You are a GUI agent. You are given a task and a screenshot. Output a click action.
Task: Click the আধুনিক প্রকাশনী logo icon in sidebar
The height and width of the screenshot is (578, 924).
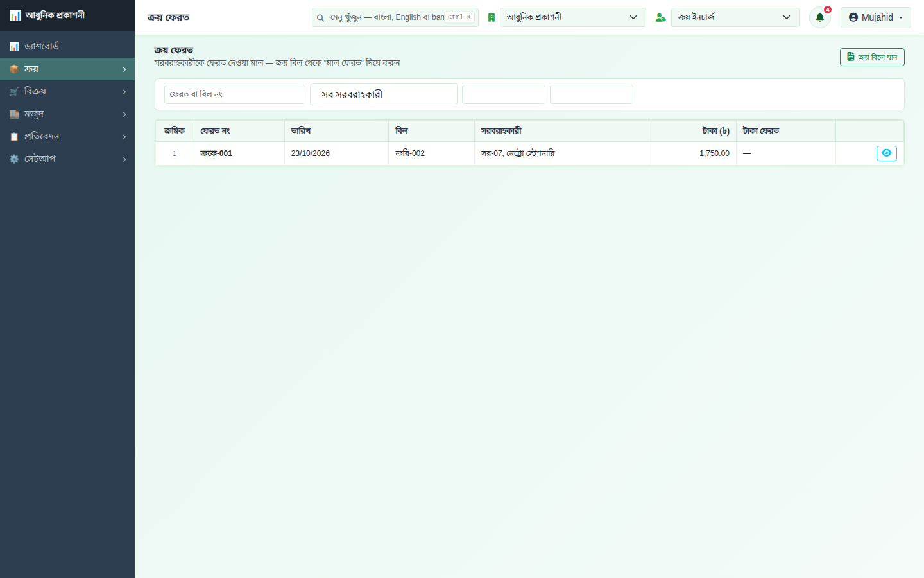click(15, 15)
